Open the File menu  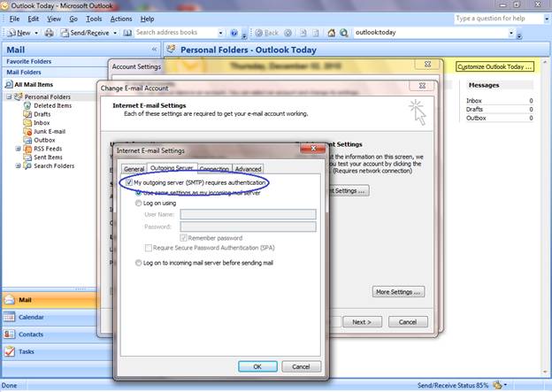tap(14, 19)
